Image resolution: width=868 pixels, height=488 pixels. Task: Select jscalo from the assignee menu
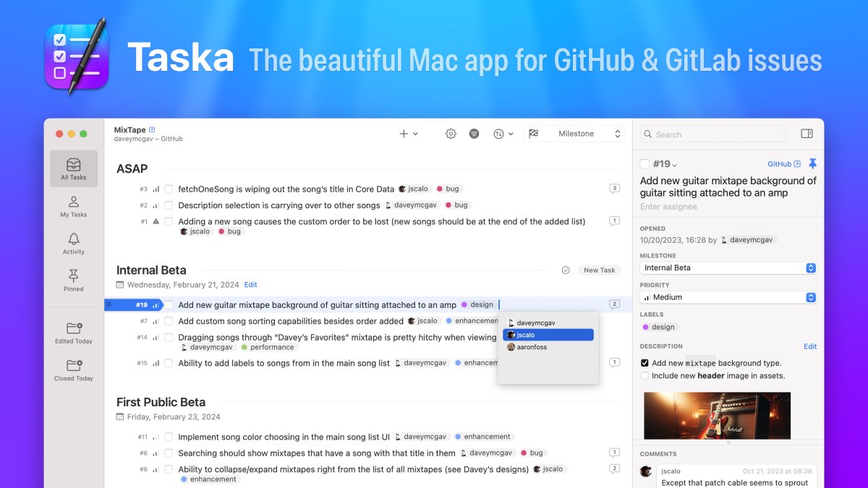548,335
